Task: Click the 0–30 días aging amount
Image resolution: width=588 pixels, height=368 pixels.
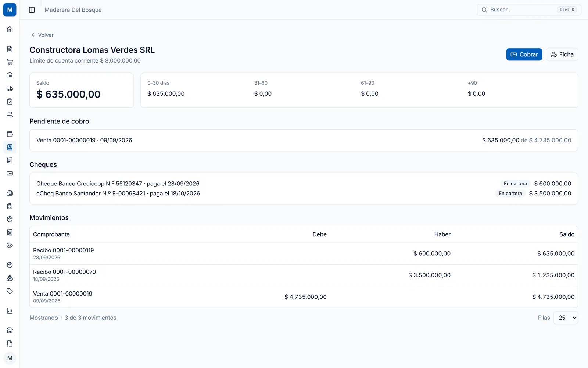Action: pos(166,94)
